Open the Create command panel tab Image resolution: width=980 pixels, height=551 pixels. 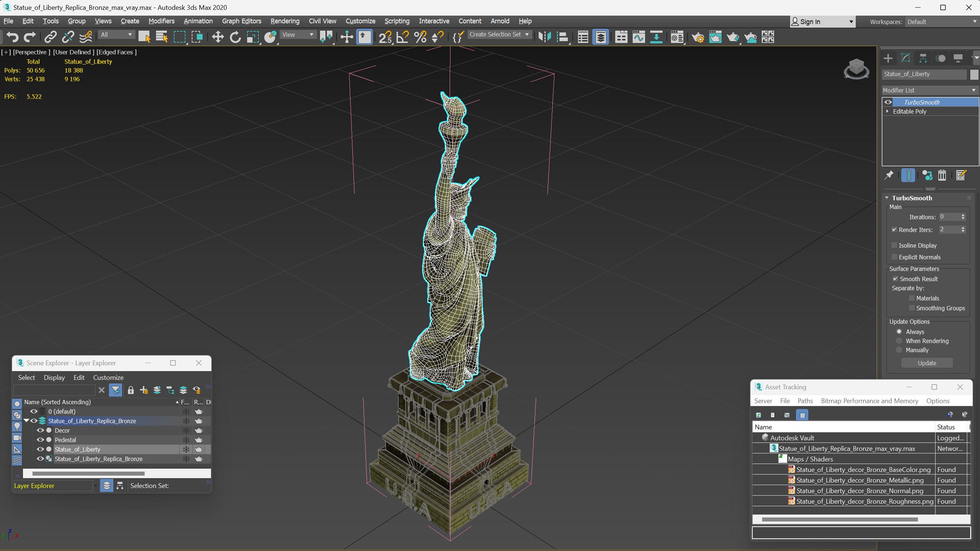[888, 58]
